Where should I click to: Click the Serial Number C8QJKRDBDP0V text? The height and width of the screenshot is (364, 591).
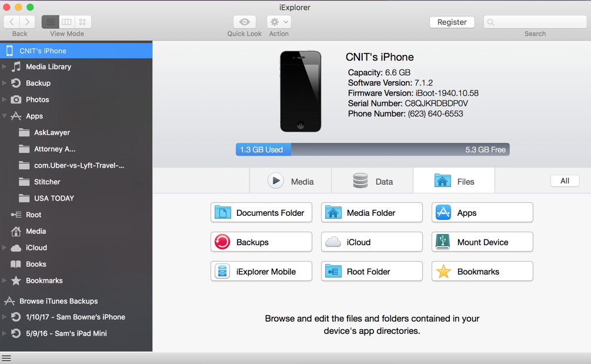(x=408, y=103)
